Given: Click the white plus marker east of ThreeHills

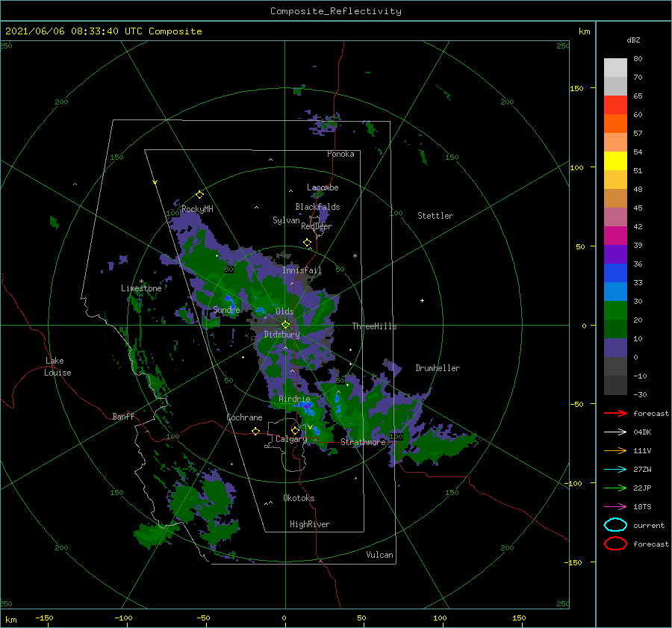Looking at the screenshot, I should pyautogui.click(x=422, y=300).
